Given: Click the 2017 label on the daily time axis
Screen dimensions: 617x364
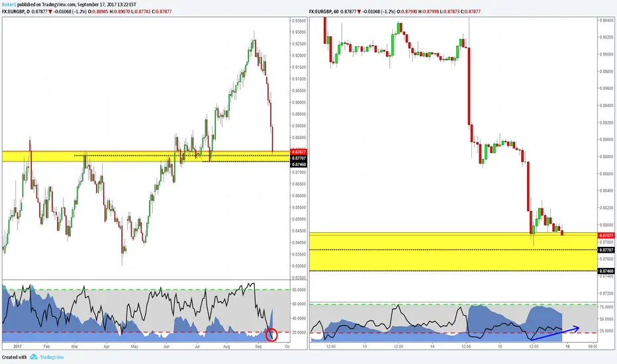Looking at the screenshot, I should tap(17, 347).
